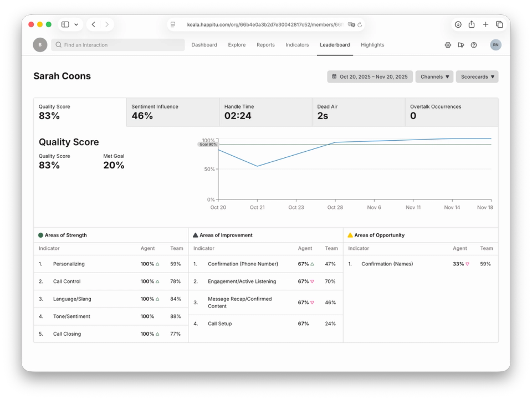
Task: Open help with the question mark icon
Action: click(x=474, y=45)
